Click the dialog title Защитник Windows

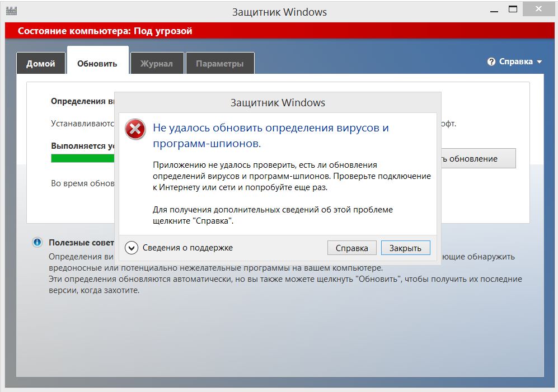(x=278, y=102)
